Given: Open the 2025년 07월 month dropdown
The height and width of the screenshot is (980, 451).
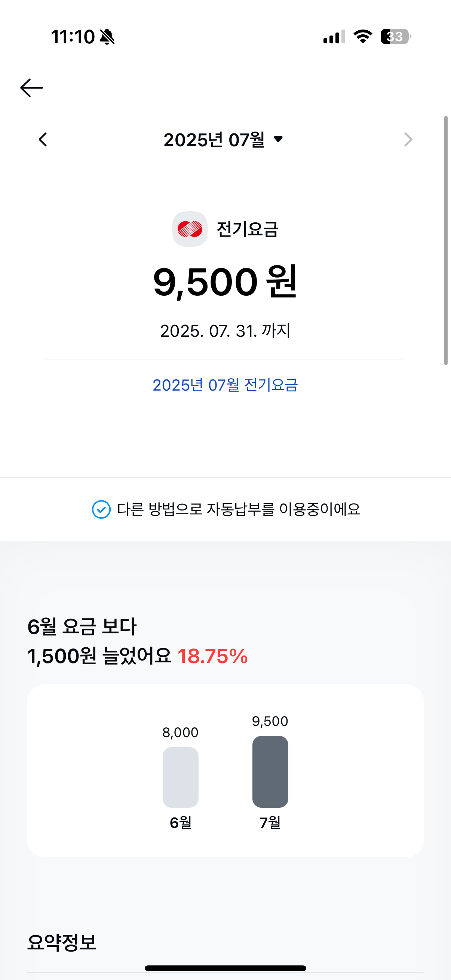Looking at the screenshot, I should (223, 140).
